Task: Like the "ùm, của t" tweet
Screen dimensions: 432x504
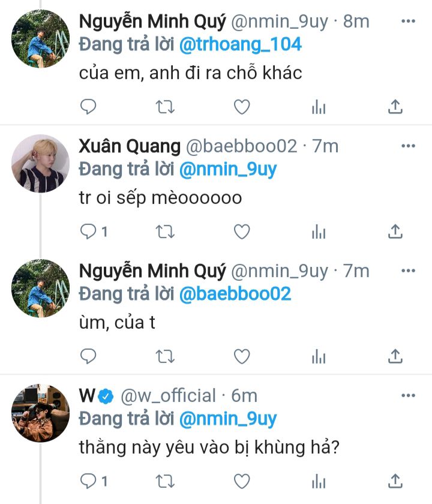Action: [241, 356]
